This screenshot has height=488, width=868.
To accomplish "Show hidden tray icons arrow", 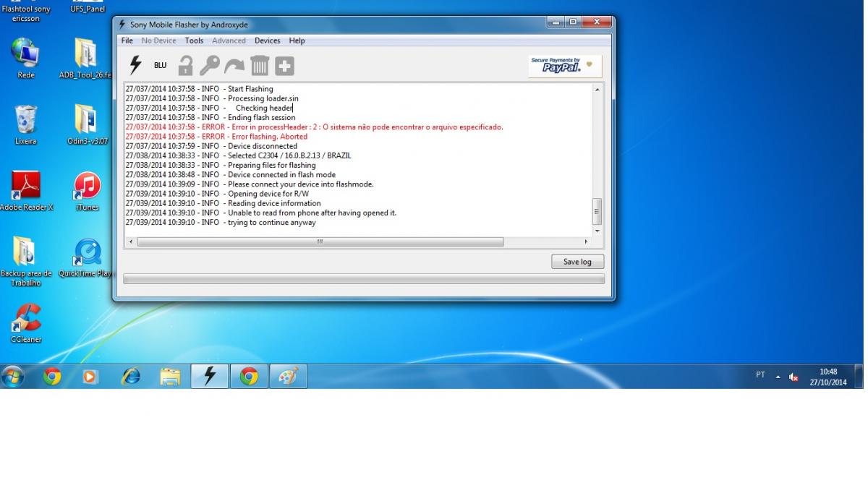I will point(778,377).
